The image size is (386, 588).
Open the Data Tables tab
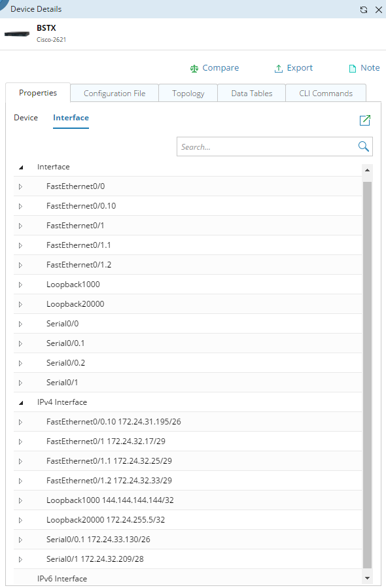point(252,93)
